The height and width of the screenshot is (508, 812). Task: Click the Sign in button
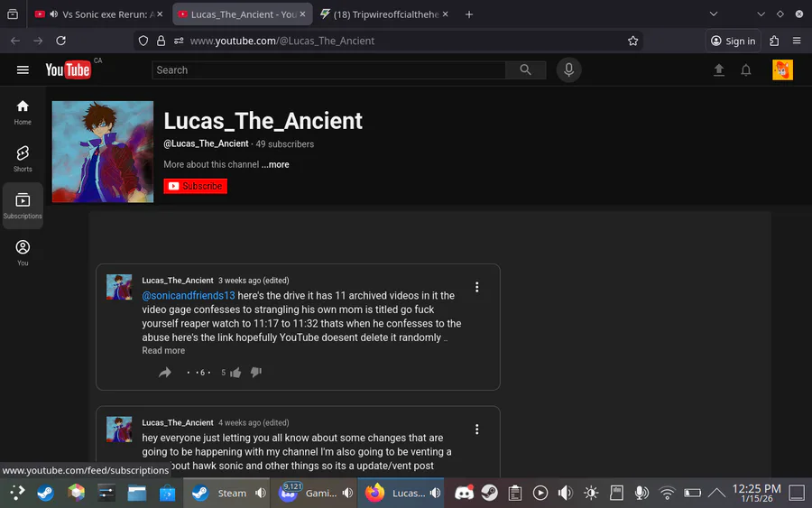point(733,41)
